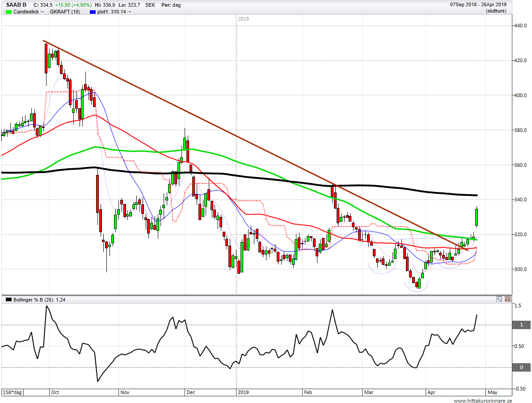The width and height of the screenshot is (532, 403).
Task: Click the 320.0 price axis label
Action: pyautogui.click(x=520, y=234)
